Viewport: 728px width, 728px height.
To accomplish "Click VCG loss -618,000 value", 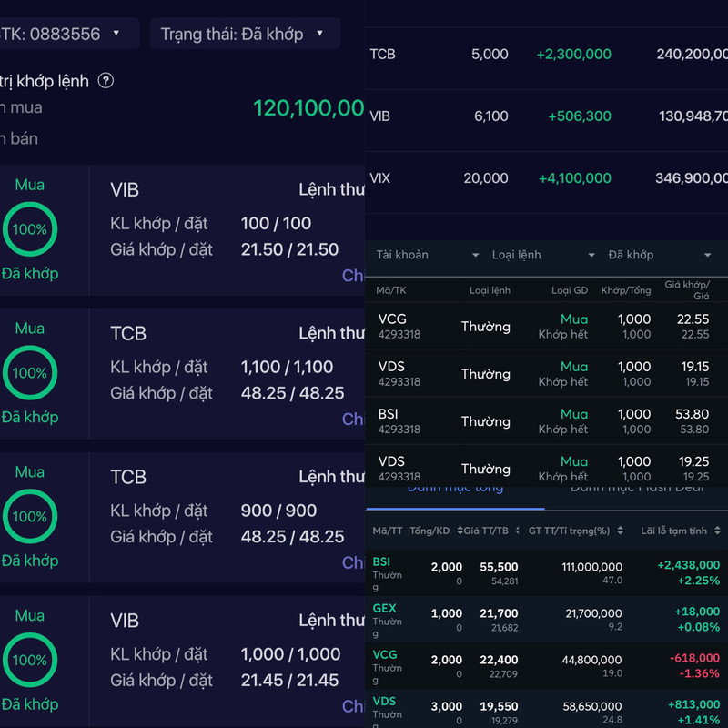I will pyautogui.click(x=694, y=658).
